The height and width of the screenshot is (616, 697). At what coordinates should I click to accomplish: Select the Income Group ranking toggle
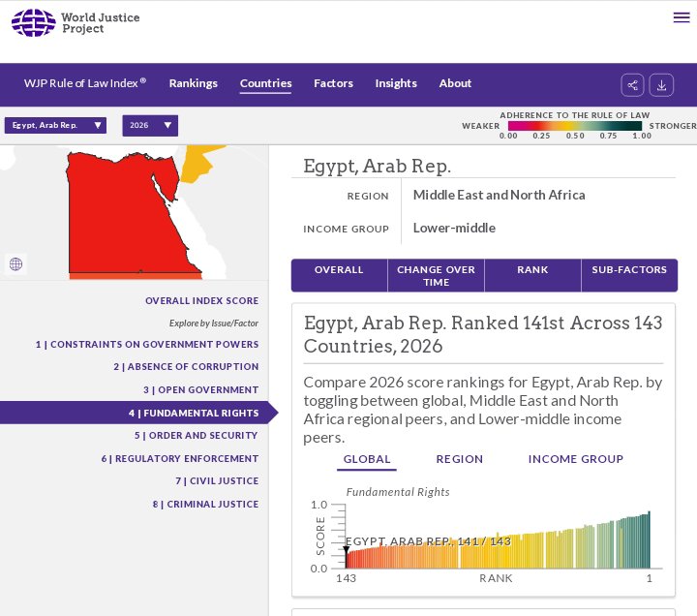576,459
